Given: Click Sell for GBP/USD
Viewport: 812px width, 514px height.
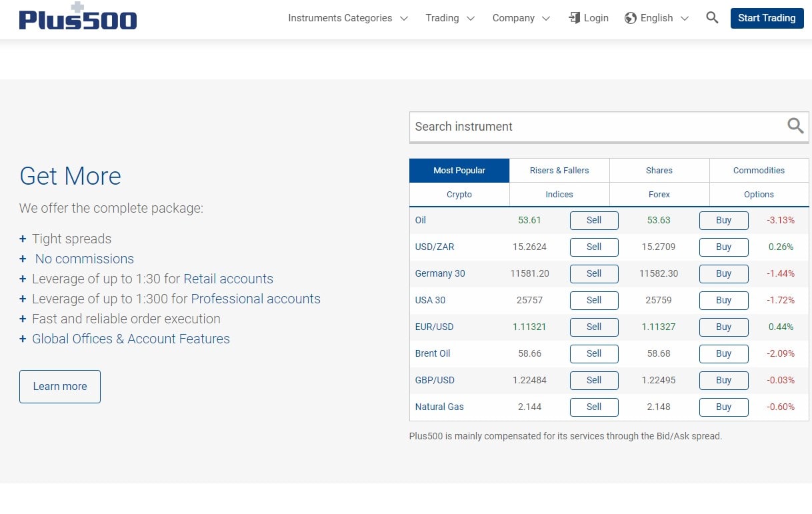Looking at the screenshot, I should [x=594, y=381].
